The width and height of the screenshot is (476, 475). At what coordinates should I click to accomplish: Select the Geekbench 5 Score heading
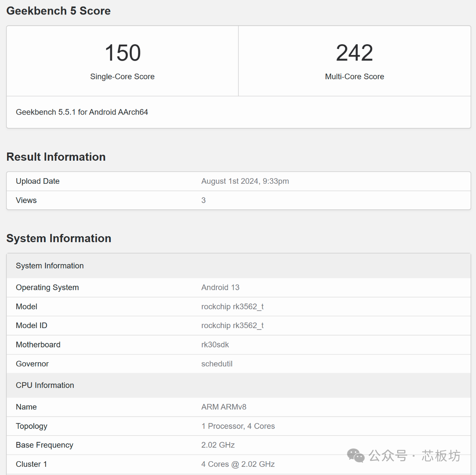58,11
